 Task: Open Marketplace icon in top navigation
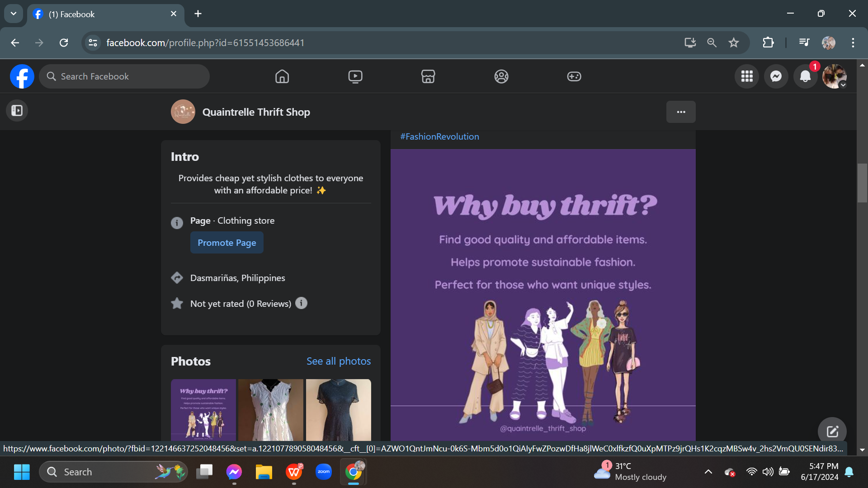428,76
